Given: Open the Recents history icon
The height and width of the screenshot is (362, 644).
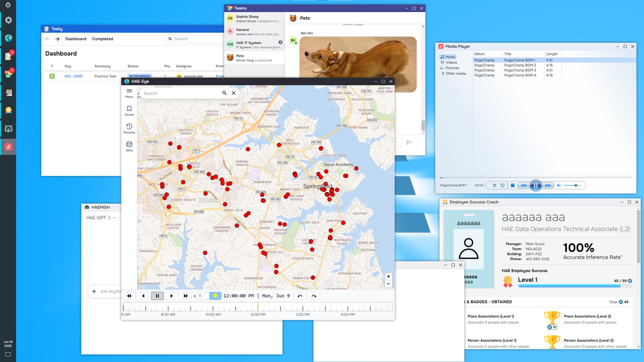Looking at the screenshot, I should [x=129, y=128].
